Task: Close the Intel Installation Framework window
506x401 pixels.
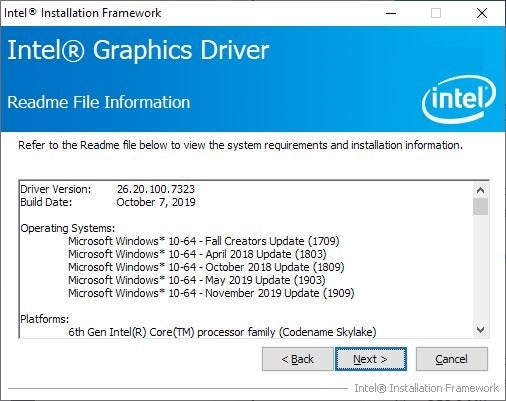Action: (x=482, y=13)
